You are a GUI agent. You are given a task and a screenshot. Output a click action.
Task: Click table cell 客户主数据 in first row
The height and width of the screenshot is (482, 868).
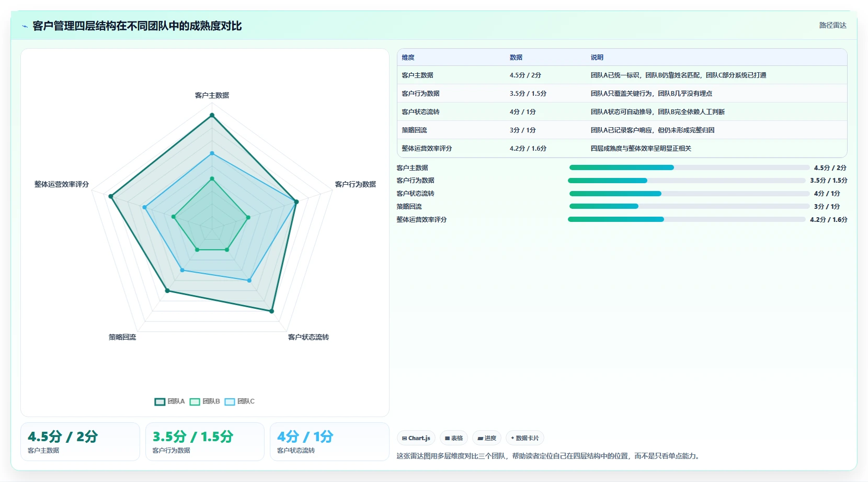coord(417,75)
